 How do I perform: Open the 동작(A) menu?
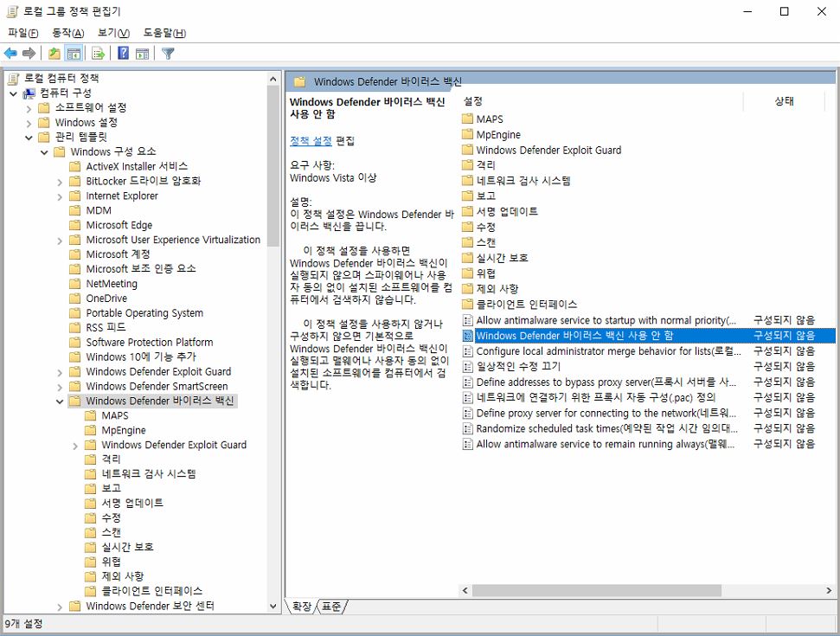[67, 33]
